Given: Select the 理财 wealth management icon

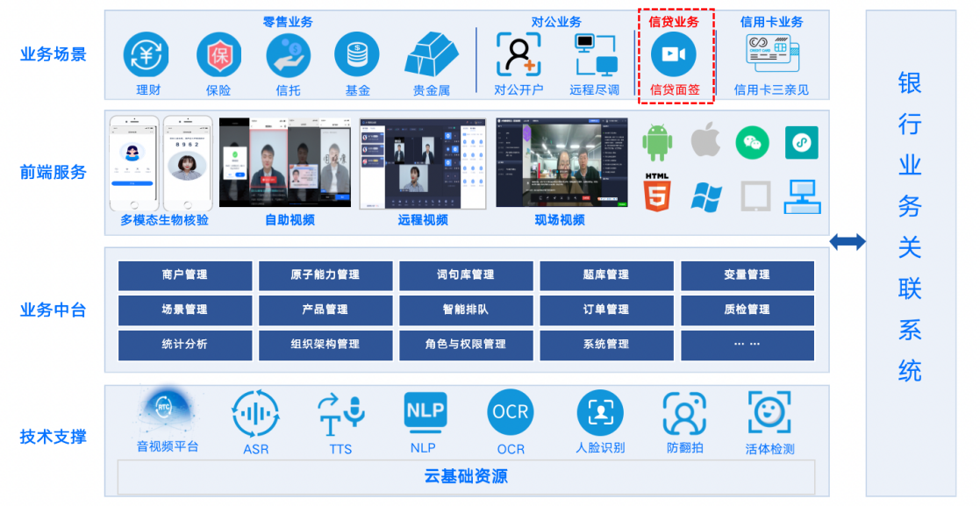Looking at the screenshot, I should pos(146,54).
